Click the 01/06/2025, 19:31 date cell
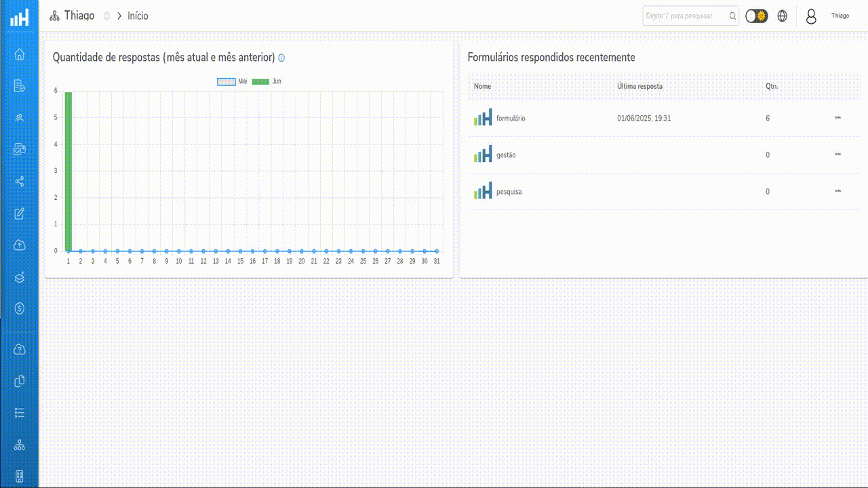Screen dimensions: 868x488 [644, 118]
